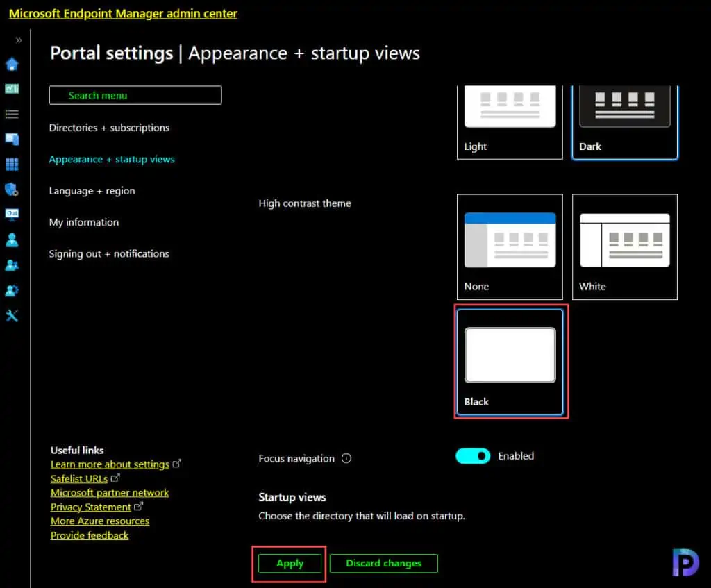711x588 pixels.
Task: Click the Provide feedback link
Action: coord(90,535)
